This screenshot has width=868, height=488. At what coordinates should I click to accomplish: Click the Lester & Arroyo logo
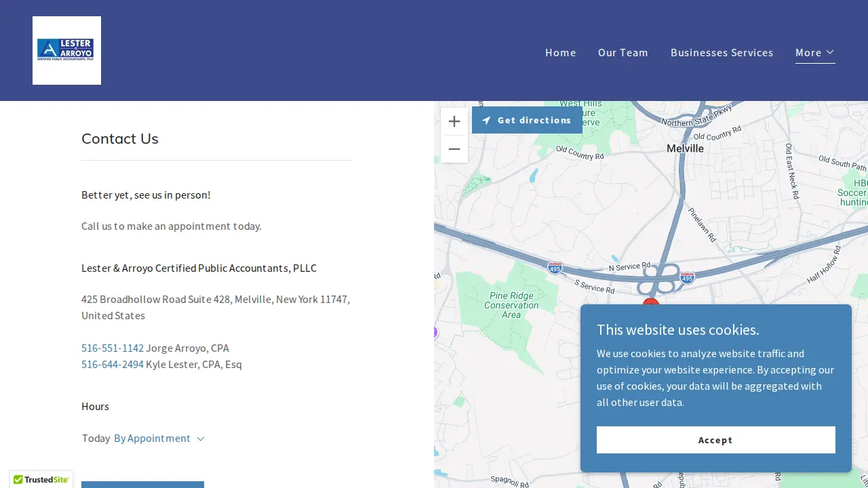coord(66,50)
